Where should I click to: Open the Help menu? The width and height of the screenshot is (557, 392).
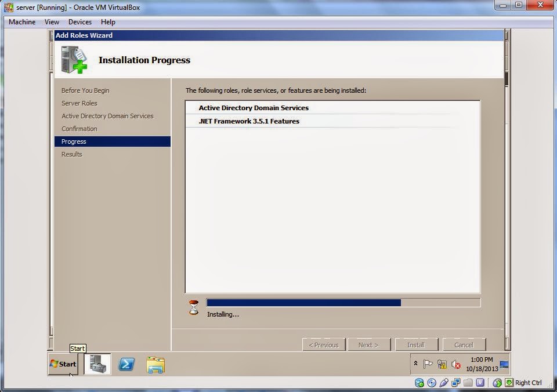coord(108,22)
